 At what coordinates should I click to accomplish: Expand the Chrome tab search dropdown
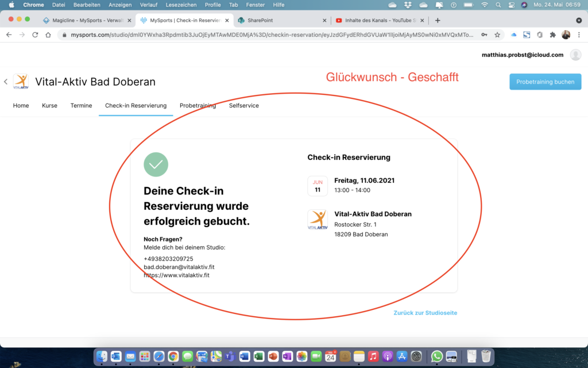pos(579,20)
